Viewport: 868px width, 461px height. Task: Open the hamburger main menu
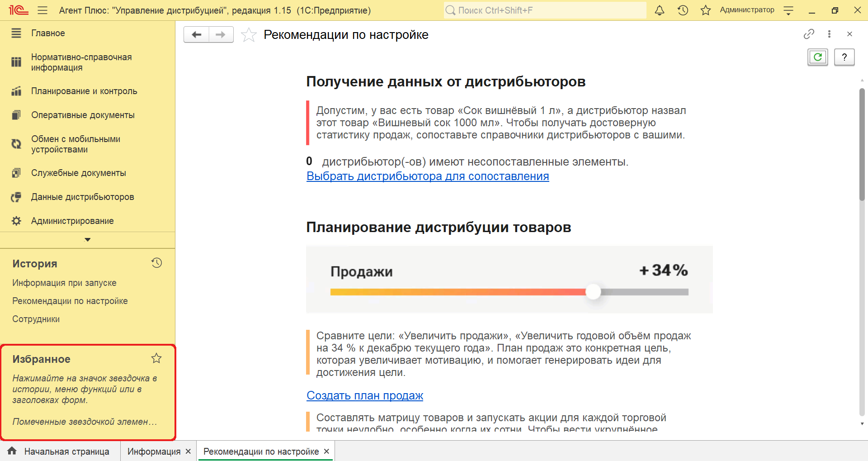[42, 10]
